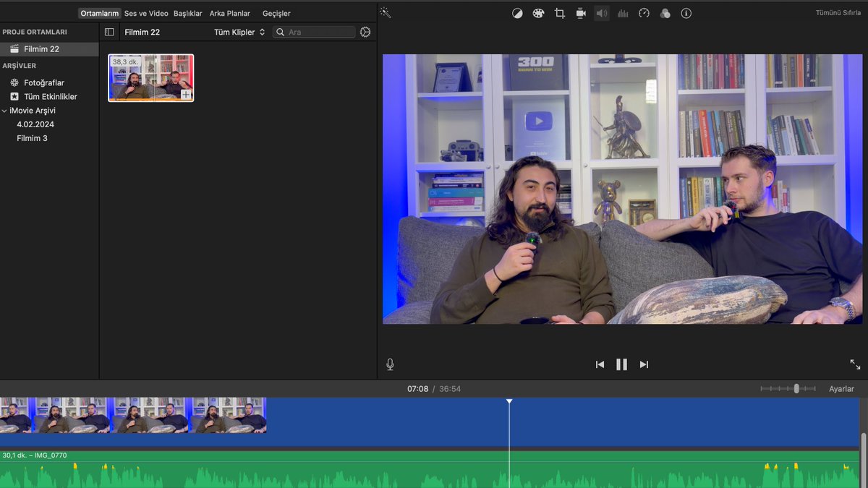The width and height of the screenshot is (868, 488).
Task: Collapse the iMovie Arşivi library
Action: click(x=4, y=111)
